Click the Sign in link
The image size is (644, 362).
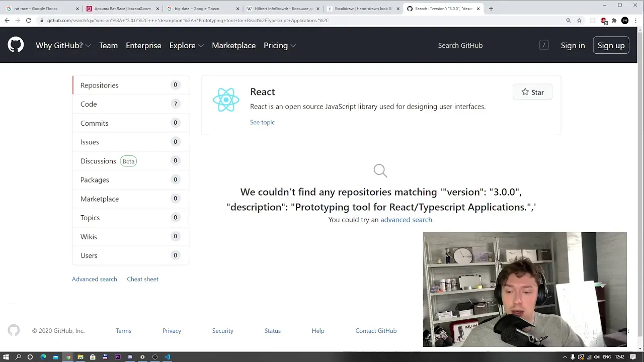click(x=573, y=45)
